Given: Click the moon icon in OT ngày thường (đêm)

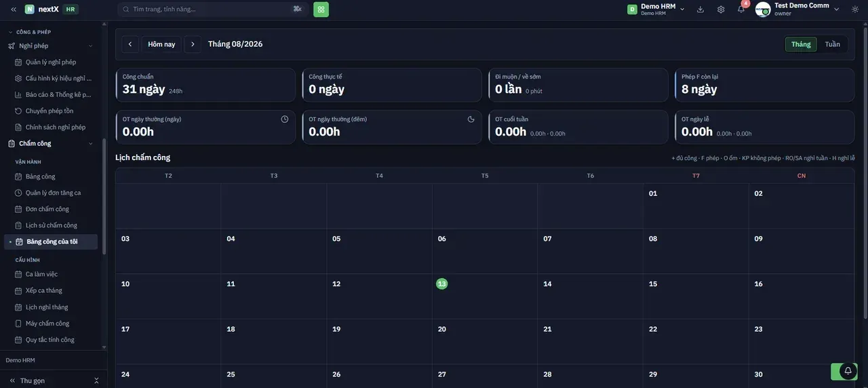Looking at the screenshot, I should [471, 119].
